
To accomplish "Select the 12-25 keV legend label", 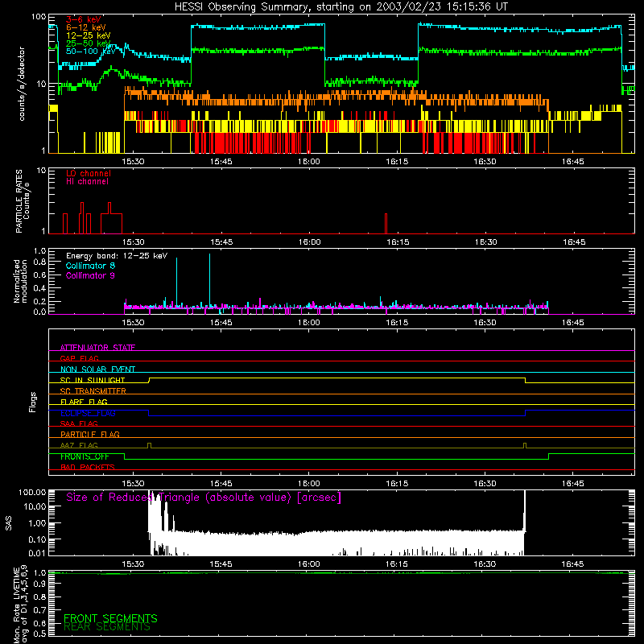I will point(88,35).
